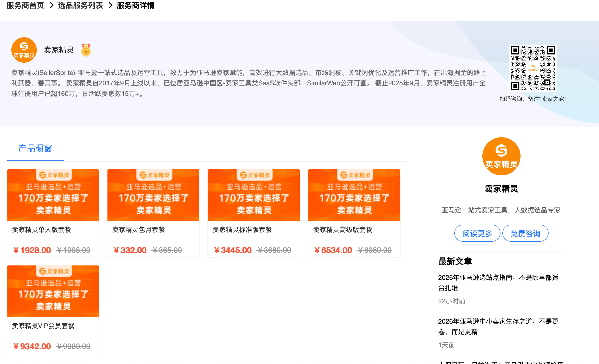Open 卖家精灵包月套餐 product image
Image resolution: width=599 pixels, height=364 pixels.
pyautogui.click(x=153, y=195)
